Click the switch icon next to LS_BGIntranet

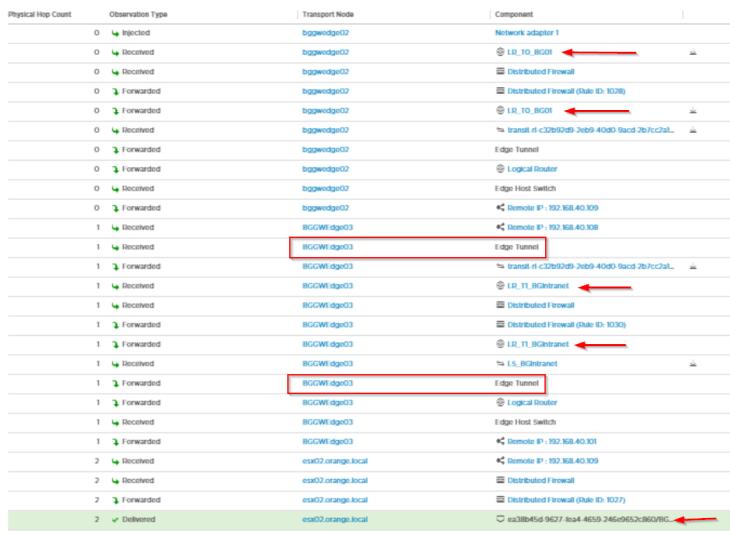coord(500,364)
